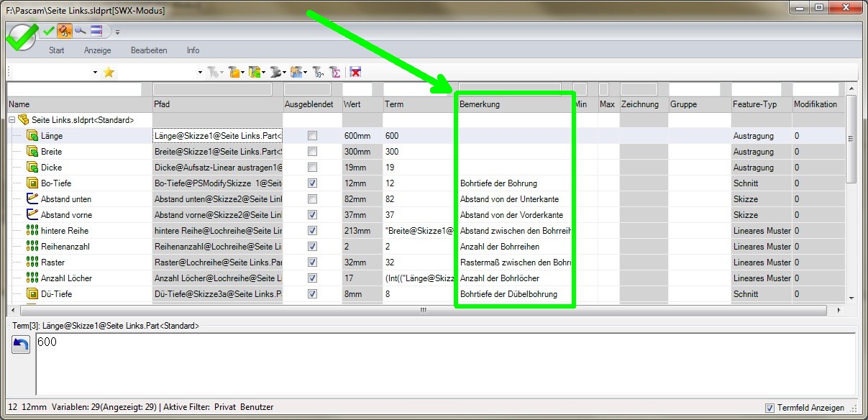
Task: Toggle the Ausgeblendet checkbox for Länge
Action: (x=312, y=136)
